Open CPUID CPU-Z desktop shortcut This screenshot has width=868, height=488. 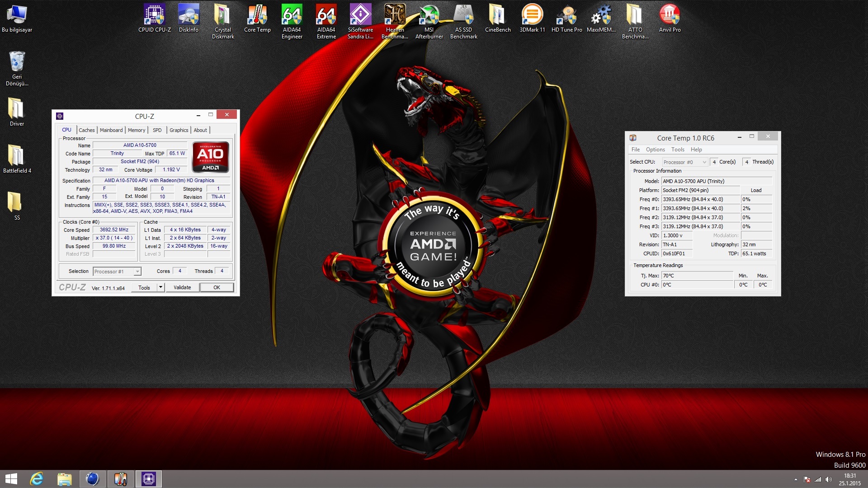tap(155, 18)
